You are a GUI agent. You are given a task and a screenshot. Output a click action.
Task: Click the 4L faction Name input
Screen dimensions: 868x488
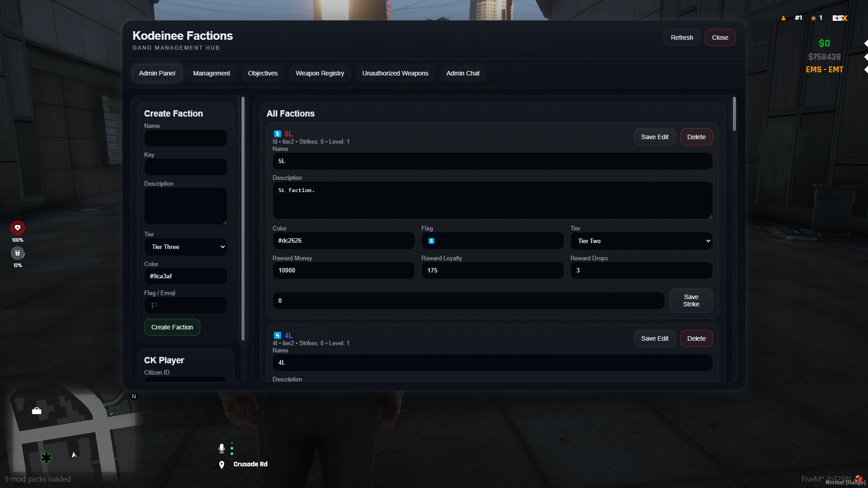coord(492,363)
